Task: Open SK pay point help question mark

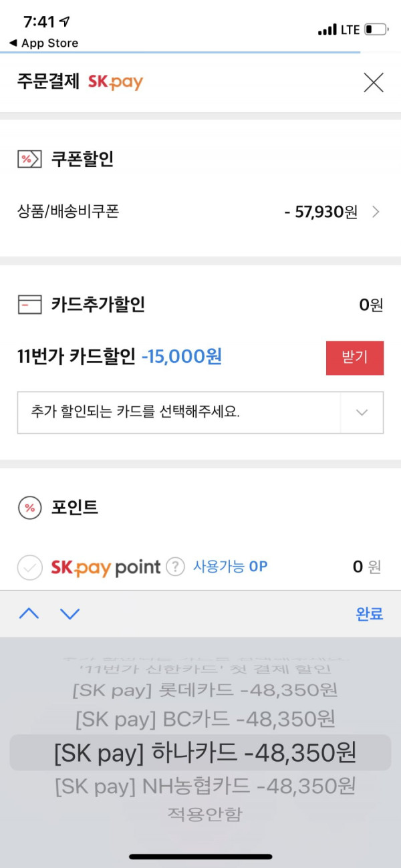Action: tap(175, 567)
